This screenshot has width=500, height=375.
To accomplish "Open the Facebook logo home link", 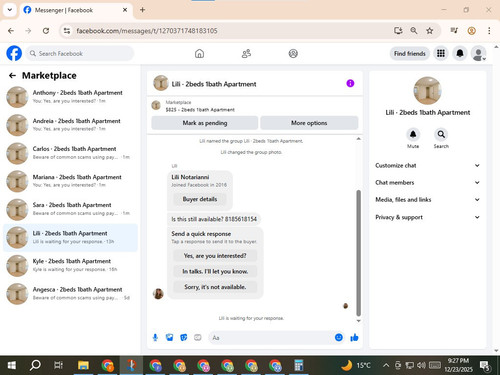I will [14, 53].
